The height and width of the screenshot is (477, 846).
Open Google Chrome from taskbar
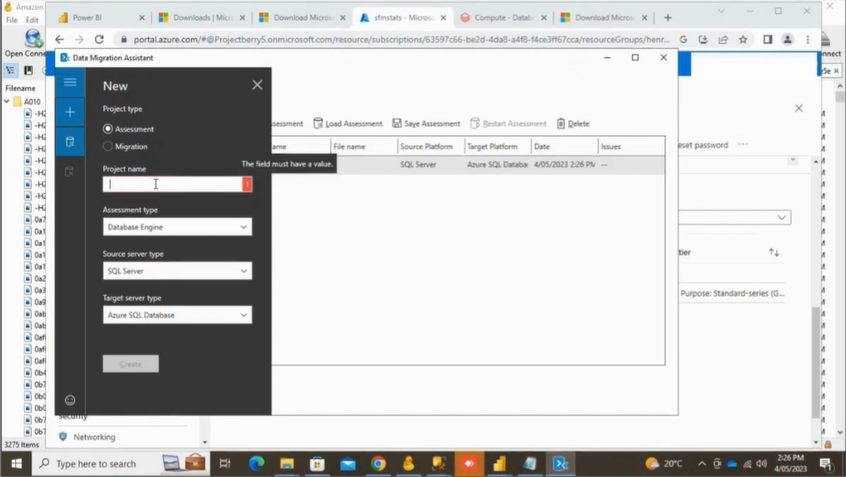378,464
